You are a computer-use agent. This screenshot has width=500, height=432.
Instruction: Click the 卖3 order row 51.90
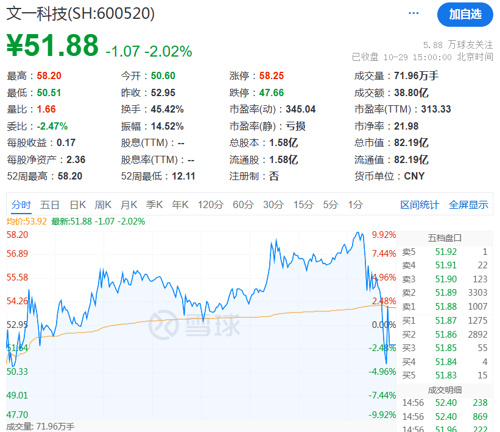pos(445,279)
